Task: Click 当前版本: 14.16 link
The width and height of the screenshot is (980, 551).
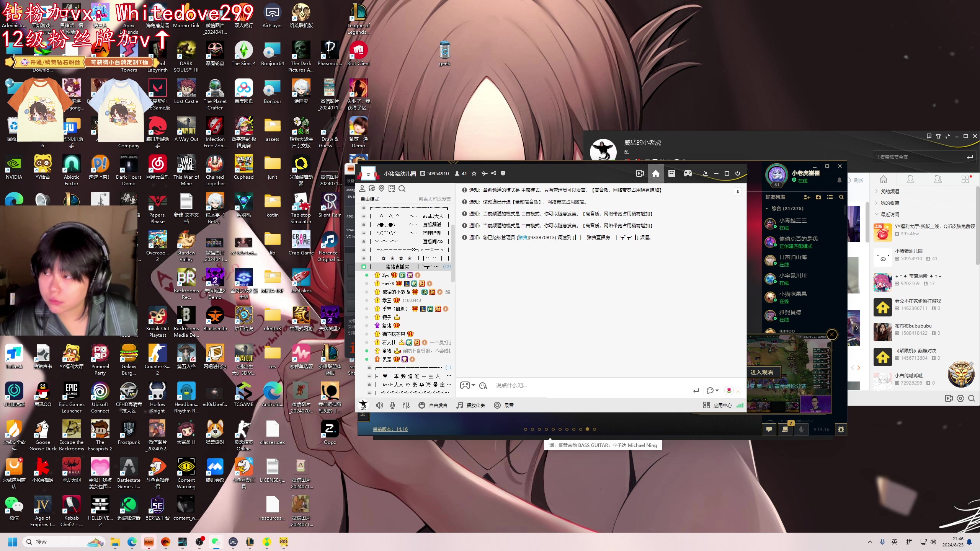Action: [x=390, y=429]
